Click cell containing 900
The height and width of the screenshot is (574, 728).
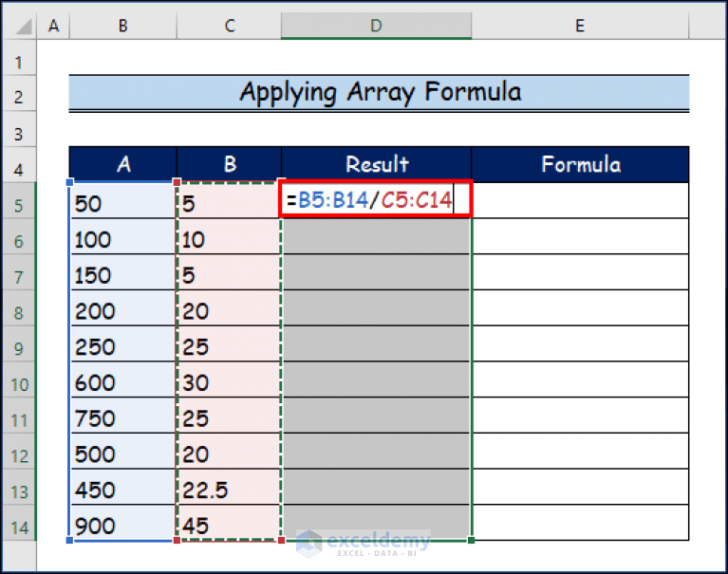(123, 523)
